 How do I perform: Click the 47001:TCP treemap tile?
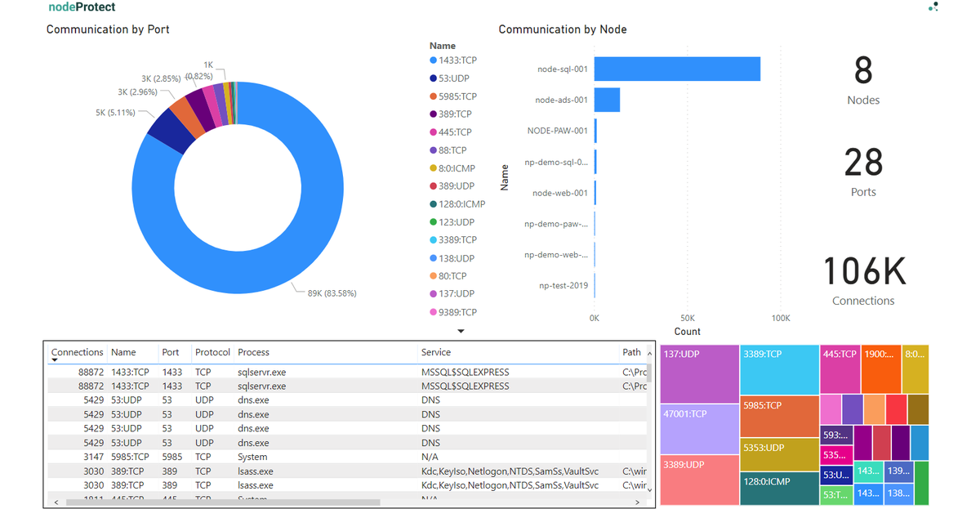click(x=699, y=429)
